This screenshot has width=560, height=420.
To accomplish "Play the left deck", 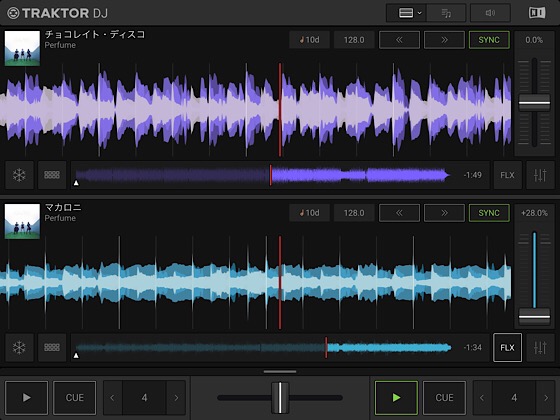I will pyautogui.click(x=26, y=398).
